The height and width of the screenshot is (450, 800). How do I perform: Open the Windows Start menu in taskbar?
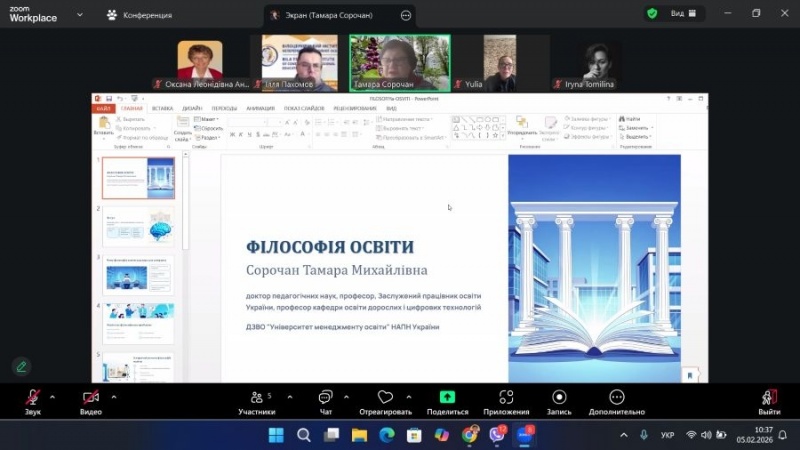(276, 435)
